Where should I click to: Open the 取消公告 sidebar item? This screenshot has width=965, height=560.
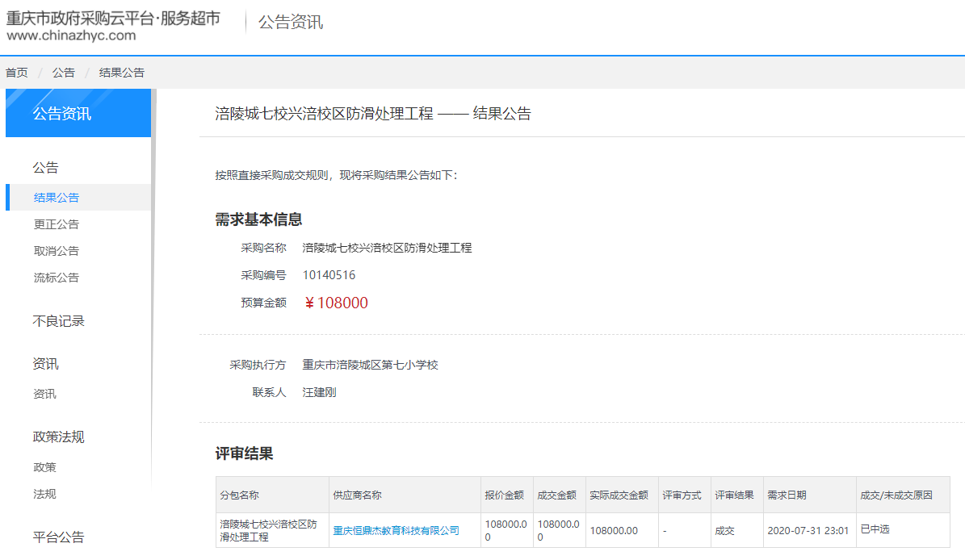click(57, 251)
